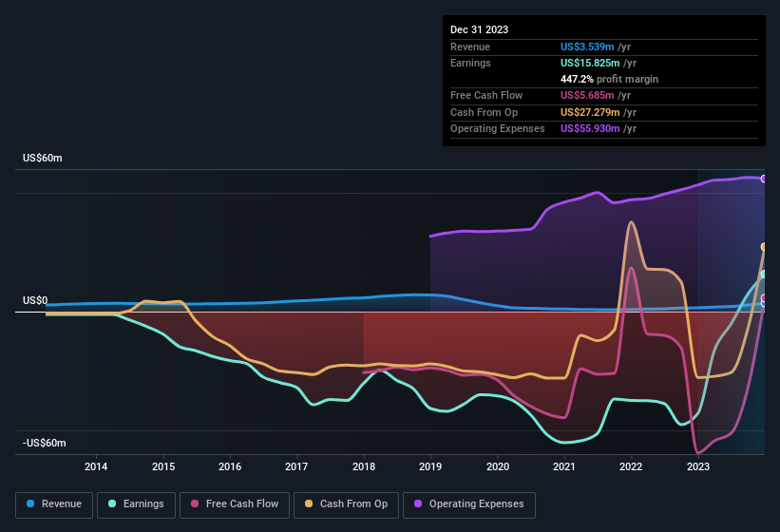Click the purple Operating Expenses legend dot
This screenshot has height=532, width=780.
click(419, 504)
